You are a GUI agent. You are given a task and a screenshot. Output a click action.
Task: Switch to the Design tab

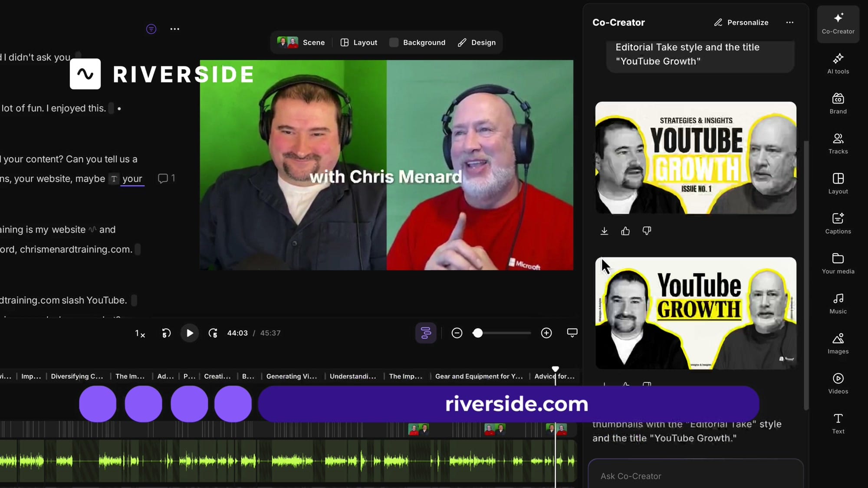(x=477, y=42)
